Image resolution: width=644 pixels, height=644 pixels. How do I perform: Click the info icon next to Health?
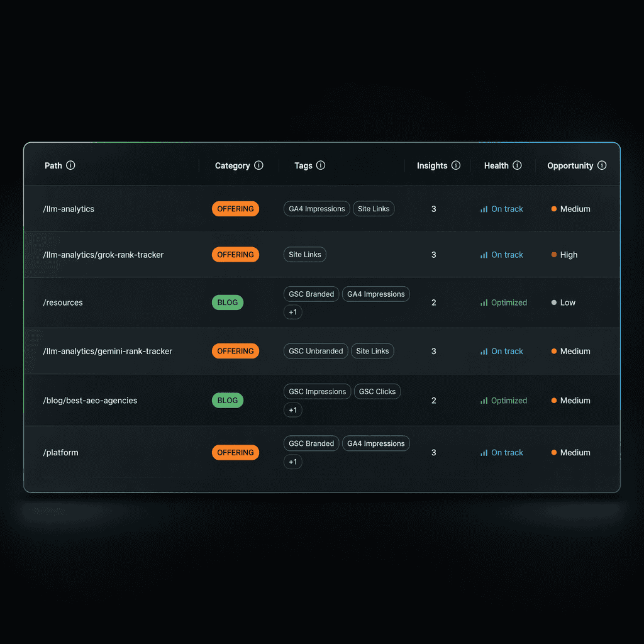pos(517,165)
